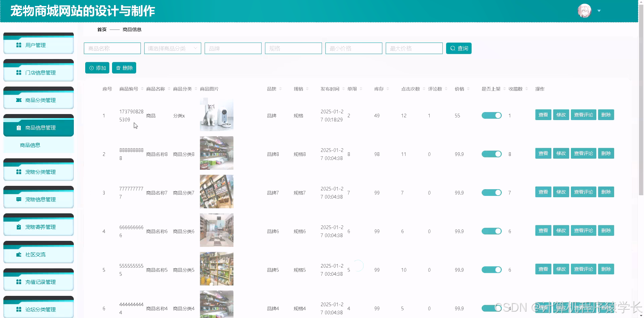Click 查看评论 button for 商品名称5
The width and height of the screenshot is (644, 318).
click(x=583, y=269)
